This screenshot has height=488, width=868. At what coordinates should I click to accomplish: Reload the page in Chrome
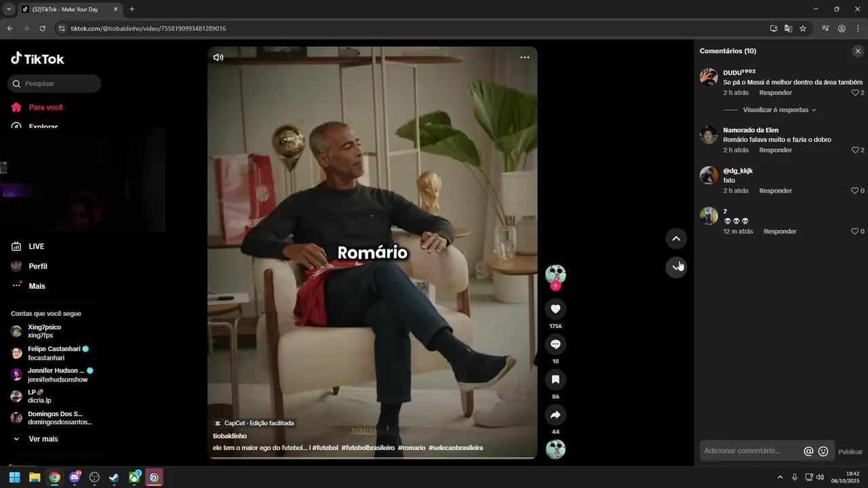click(x=42, y=28)
